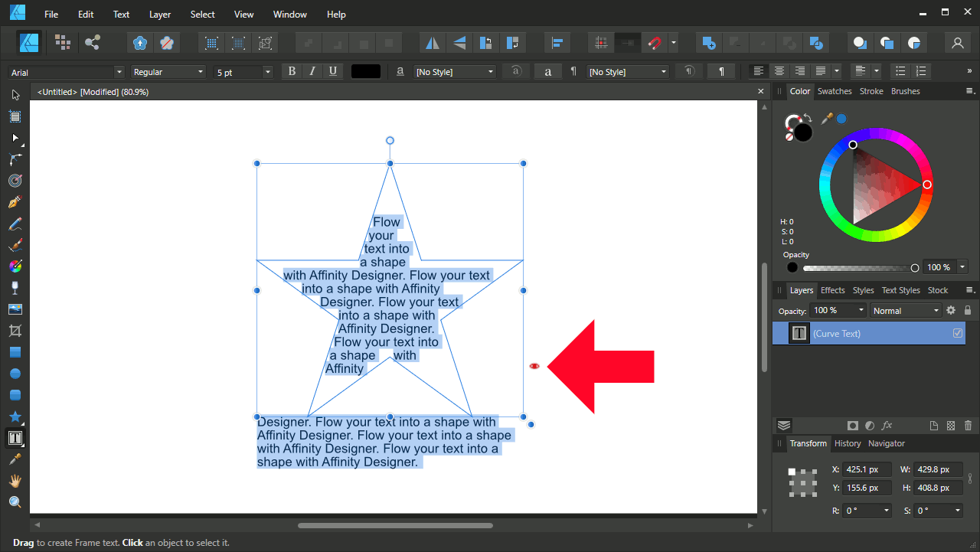Viewport: 980px width, 552px height.
Task: Select the Curve Text layer thumbnail
Action: pos(799,333)
